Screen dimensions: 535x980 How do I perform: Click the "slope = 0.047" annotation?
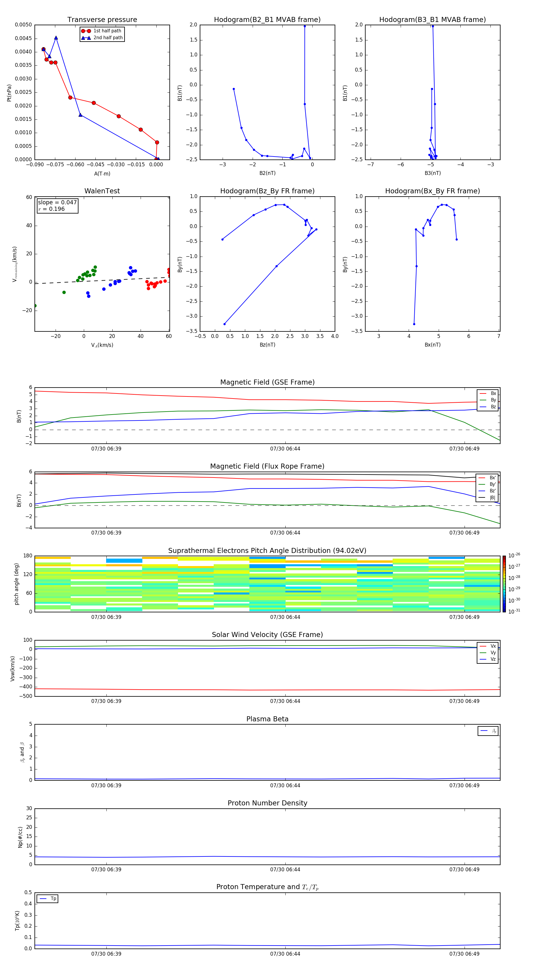point(57,203)
